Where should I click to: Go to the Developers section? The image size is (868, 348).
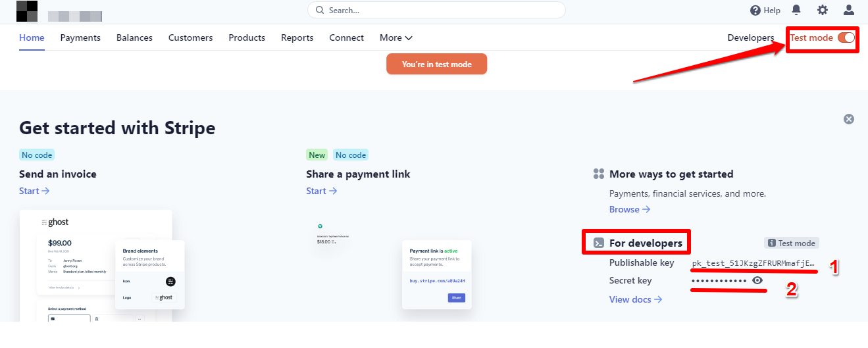[750, 37]
